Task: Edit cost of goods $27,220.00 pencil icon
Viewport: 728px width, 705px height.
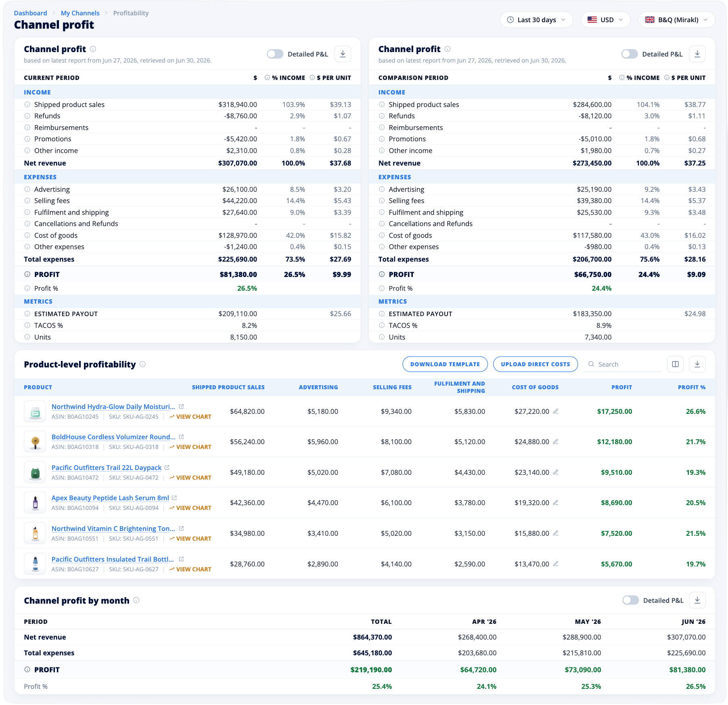Action: coord(556,411)
